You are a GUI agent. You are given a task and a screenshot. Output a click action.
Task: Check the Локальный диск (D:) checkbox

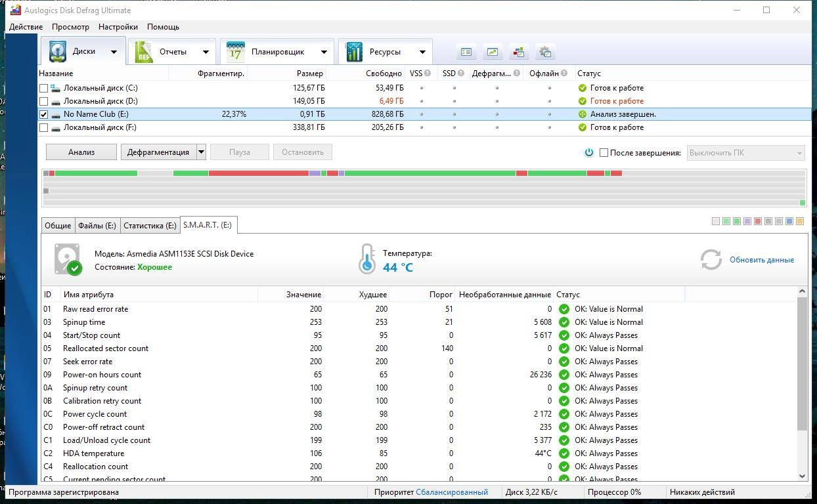44,101
